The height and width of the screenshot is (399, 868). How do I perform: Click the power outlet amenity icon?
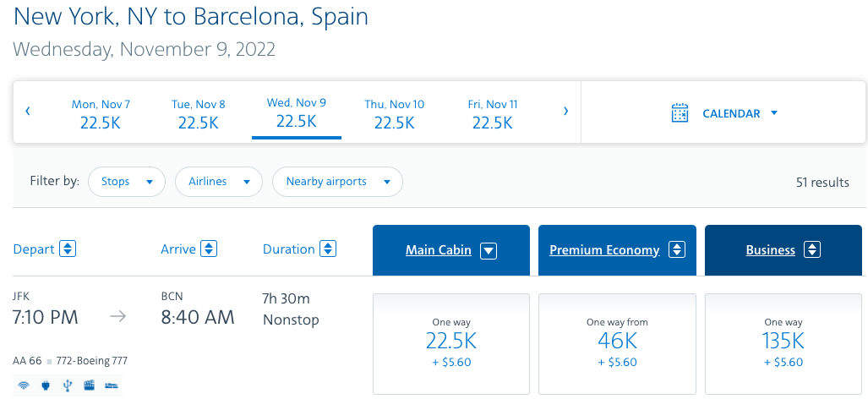tap(46, 385)
